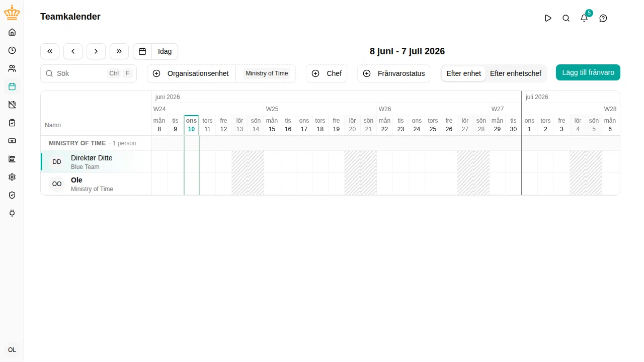Jump forward with double right chevron
Image resolution: width=644 pixels, height=362 pixels.
(x=119, y=51)
